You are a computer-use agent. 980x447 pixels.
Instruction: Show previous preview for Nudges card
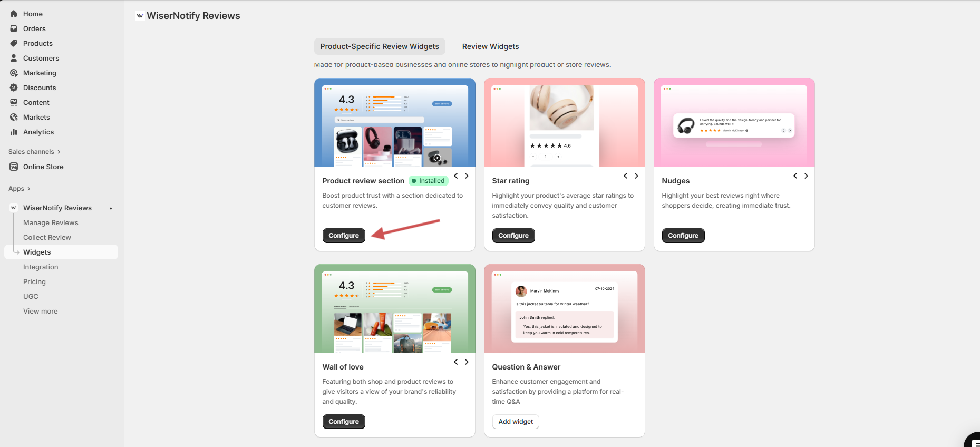(795, 176)
